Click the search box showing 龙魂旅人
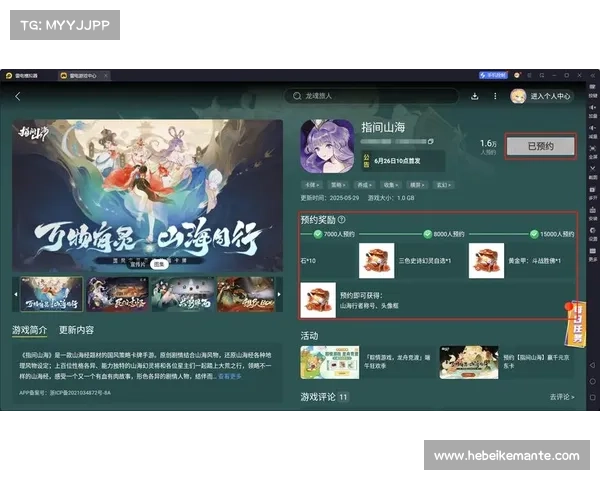 (x=371, y=96)
